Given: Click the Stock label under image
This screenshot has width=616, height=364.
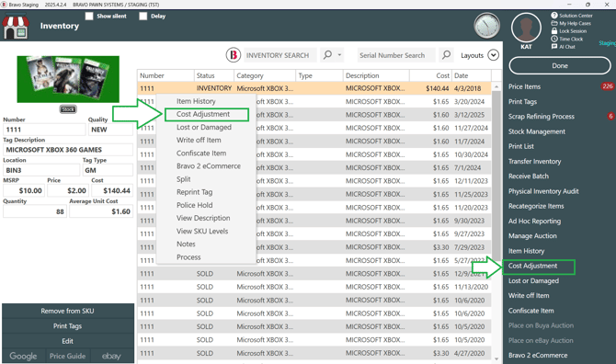Looking at the screenshot, I should (x=68, y=109).
